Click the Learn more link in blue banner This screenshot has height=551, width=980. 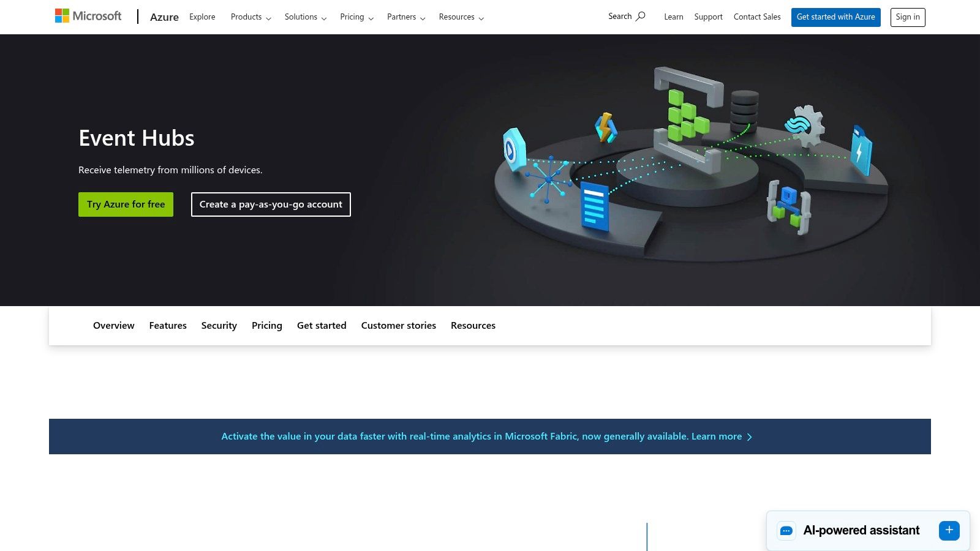(715, 437)
